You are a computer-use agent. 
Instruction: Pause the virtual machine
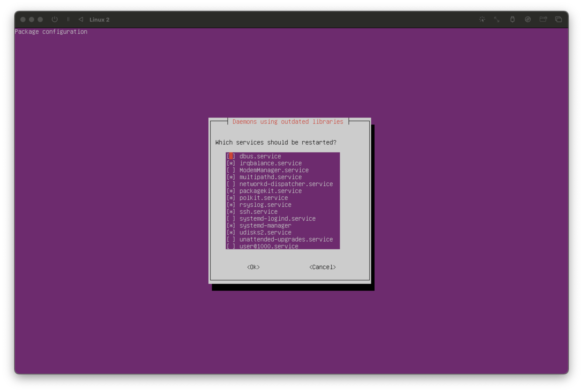click(68, 19)
